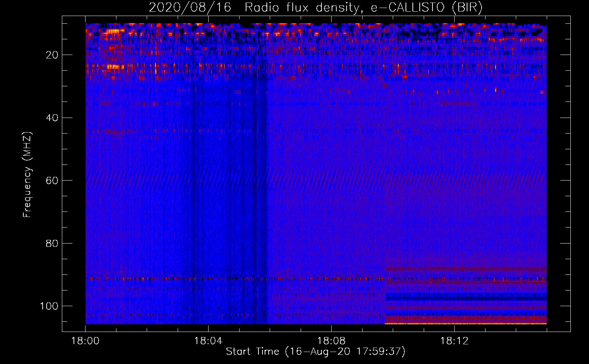Screen dimensions: 589x364
Task: Click the "Start Time (16-Aug-20 17:59:37)" label
Action: (x=316, y=352)
